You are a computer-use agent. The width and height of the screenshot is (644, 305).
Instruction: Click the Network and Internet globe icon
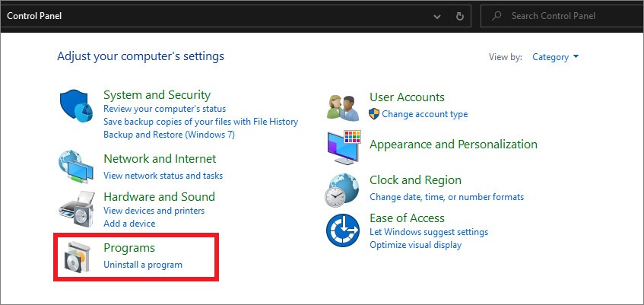pos(75,167)
